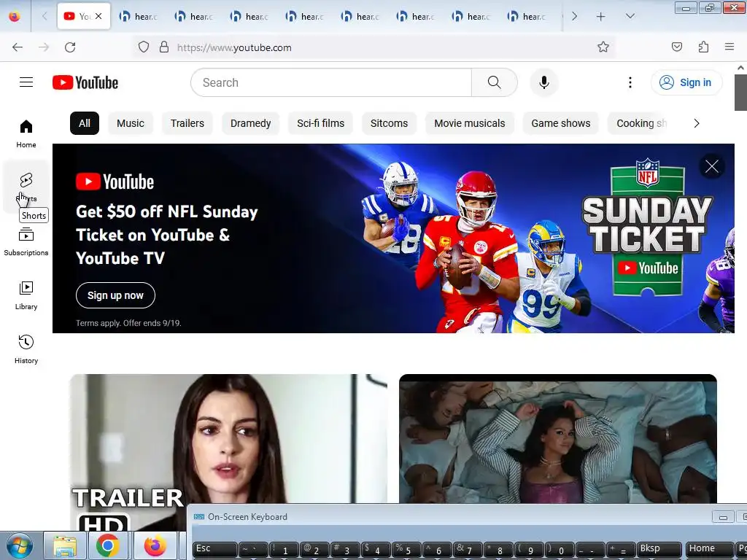The height and width of the screenshot is (560, 747).
Task: Open the video thumbnail with people in bed
Action: click(558, 439)
